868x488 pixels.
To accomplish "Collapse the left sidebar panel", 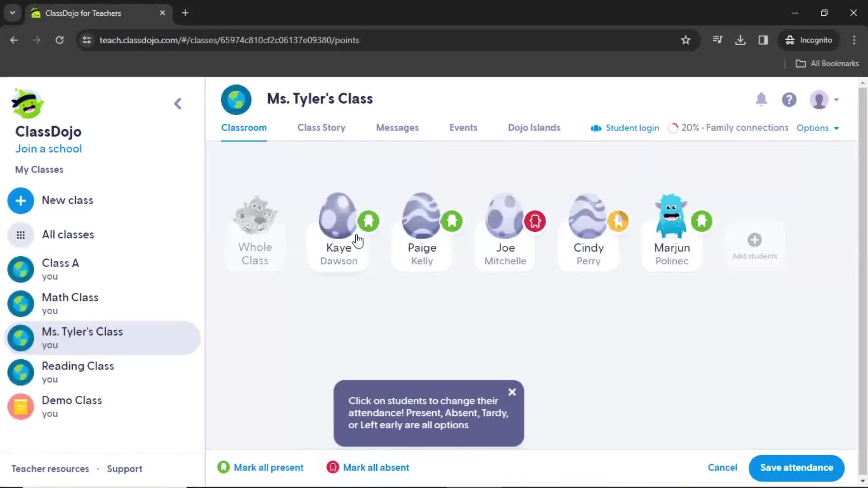I will [177, 103].
